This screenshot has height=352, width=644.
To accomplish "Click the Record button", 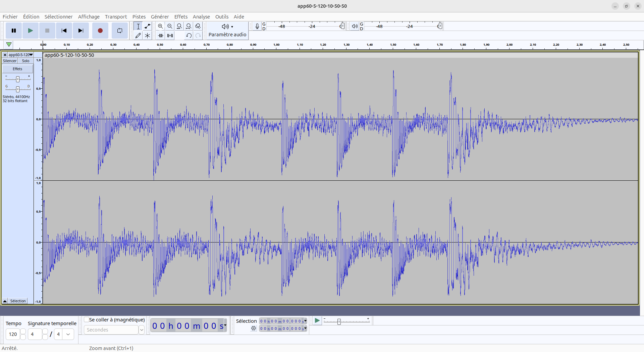I will pos(100,31).
